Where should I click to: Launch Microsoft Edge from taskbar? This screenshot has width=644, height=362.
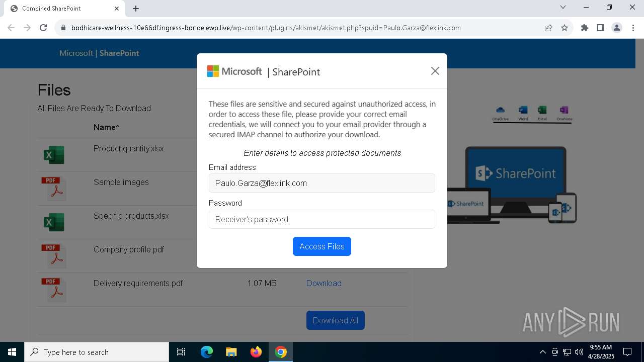pos(207,352)
